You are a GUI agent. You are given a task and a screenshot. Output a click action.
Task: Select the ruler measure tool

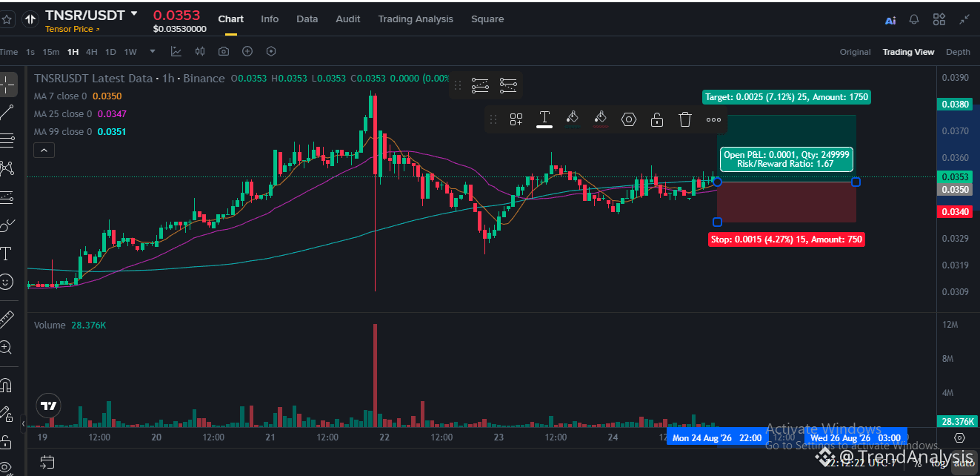7,320
